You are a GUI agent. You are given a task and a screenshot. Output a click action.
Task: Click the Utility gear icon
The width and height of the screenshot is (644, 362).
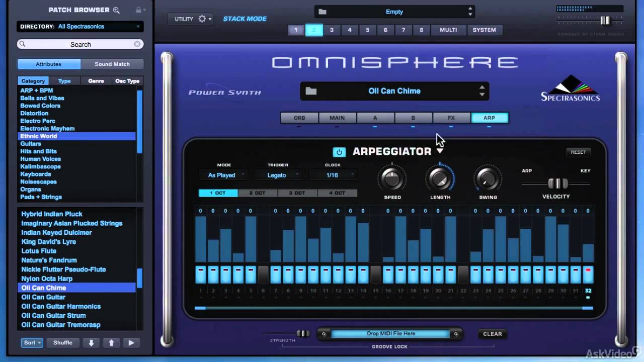202,19
